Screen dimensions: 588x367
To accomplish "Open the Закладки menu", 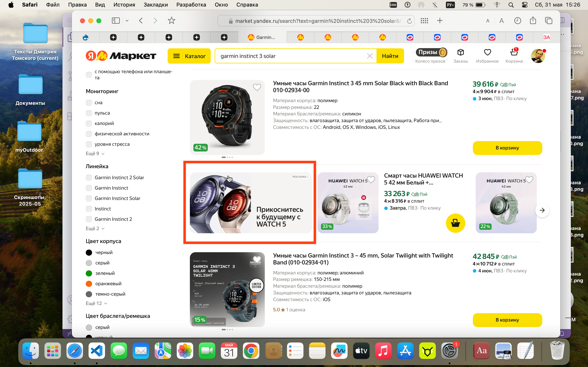I will pyautogui.click(x=156, y=5).
